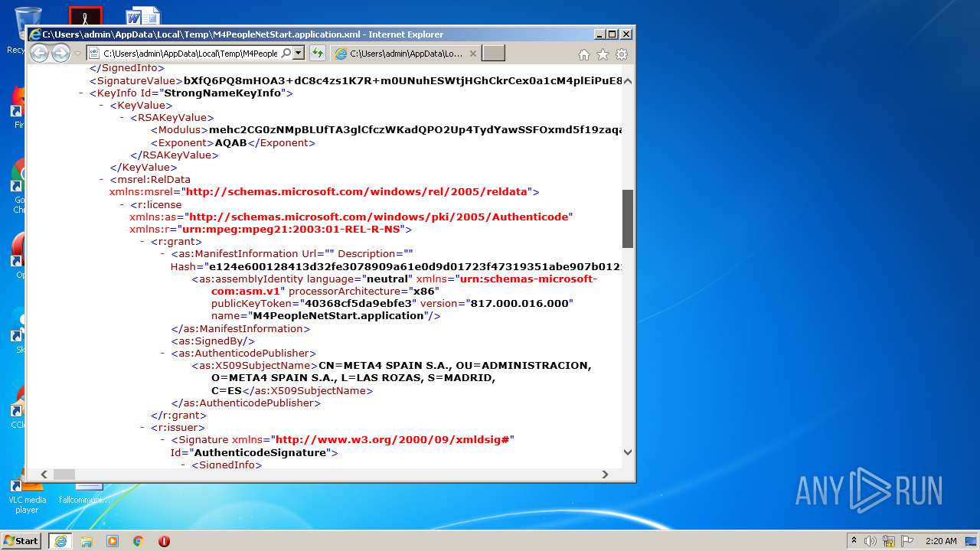Open the Start menu
This screenshot has width=980, height=551.
(x=21, y=540)
